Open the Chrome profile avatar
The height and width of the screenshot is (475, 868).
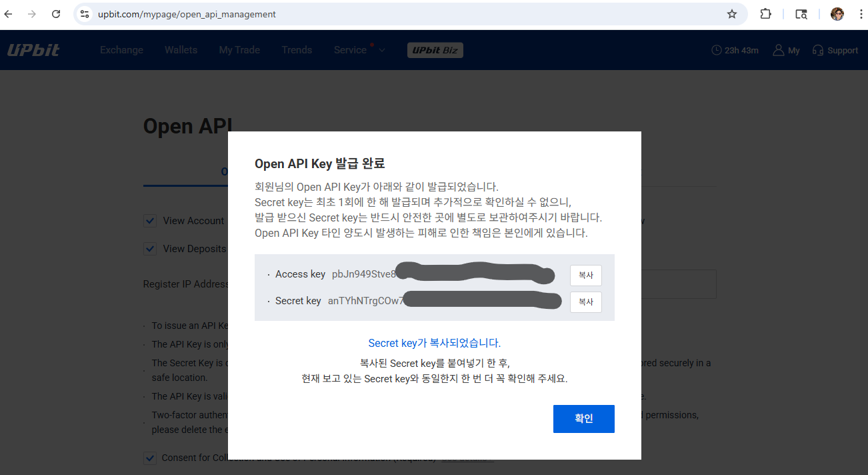[837, 13]
